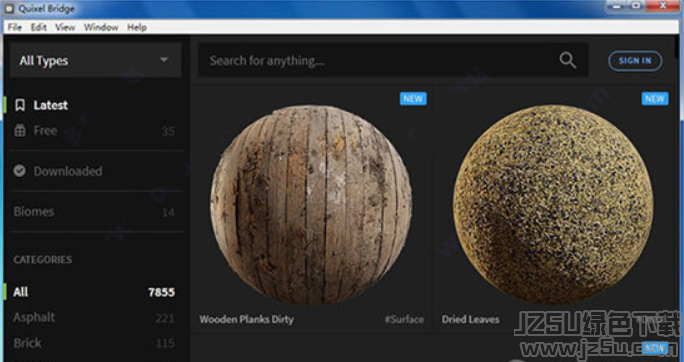Screen dimensions: 684x362
Task: Focus the Search for anything field
Action: click(393, 60)
